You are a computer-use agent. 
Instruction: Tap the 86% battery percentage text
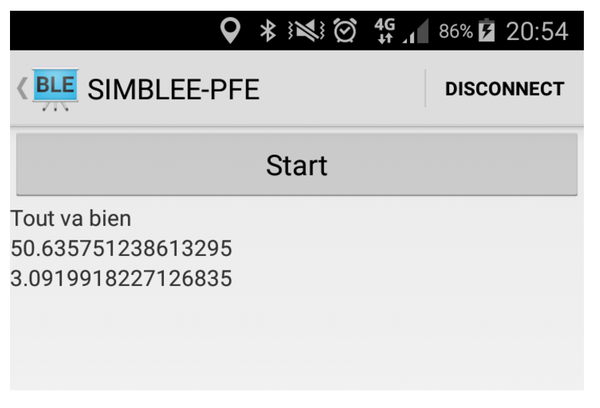click(x=455, y=32)
